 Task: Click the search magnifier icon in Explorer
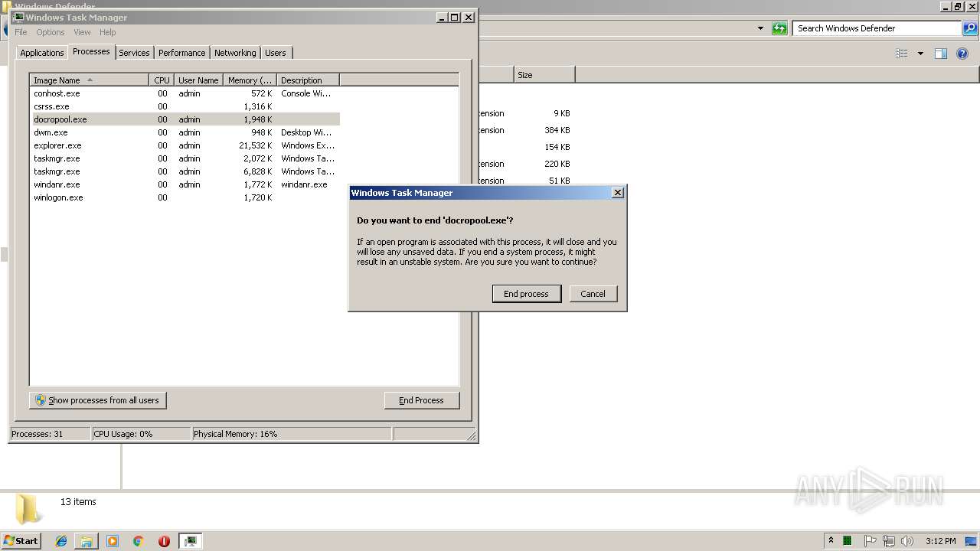970,28
